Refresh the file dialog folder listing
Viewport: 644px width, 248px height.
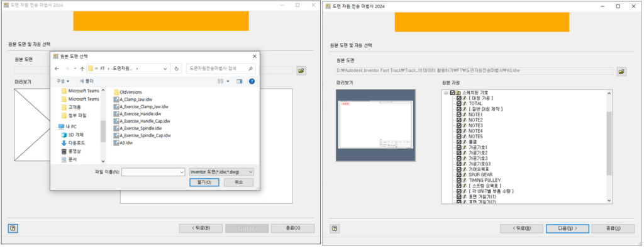pos(176,69)
